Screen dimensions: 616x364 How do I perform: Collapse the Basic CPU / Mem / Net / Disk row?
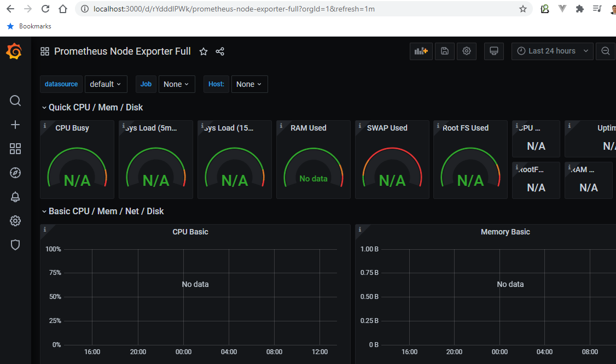102,212
